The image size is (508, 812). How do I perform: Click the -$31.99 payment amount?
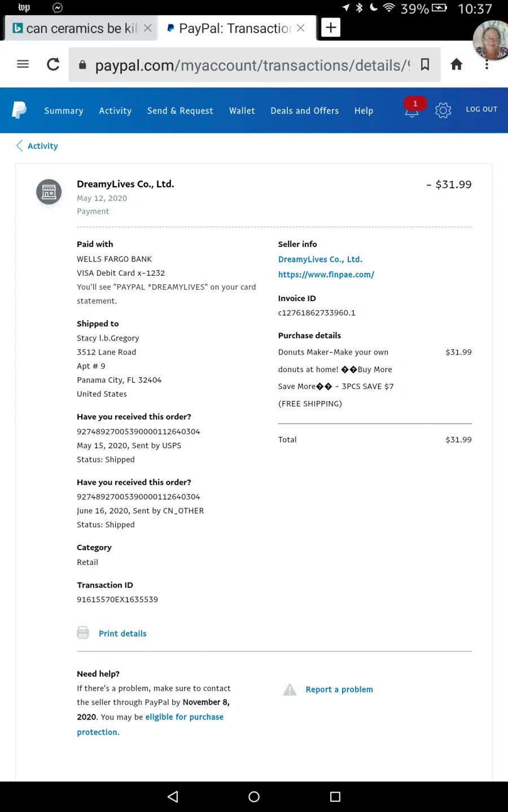449,184
